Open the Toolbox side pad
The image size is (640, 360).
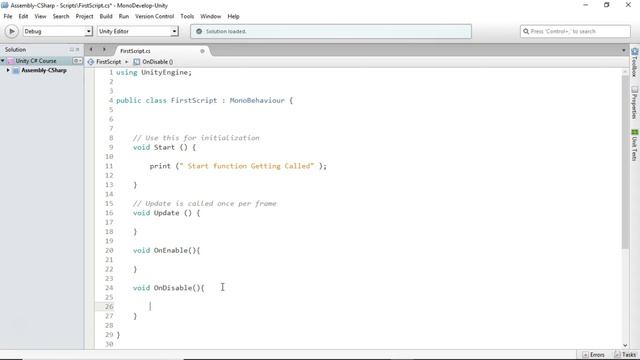coord(635,62)
